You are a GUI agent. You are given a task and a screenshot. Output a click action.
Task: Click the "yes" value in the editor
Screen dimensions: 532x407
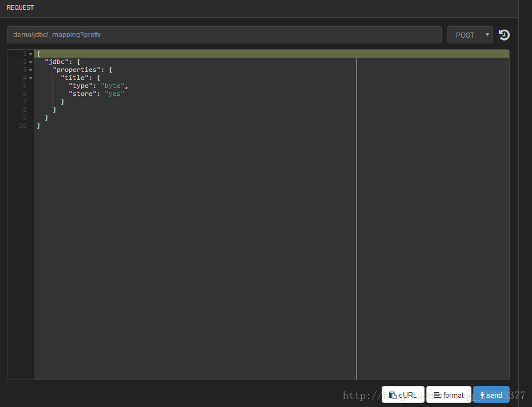click(x=114, y=94)
